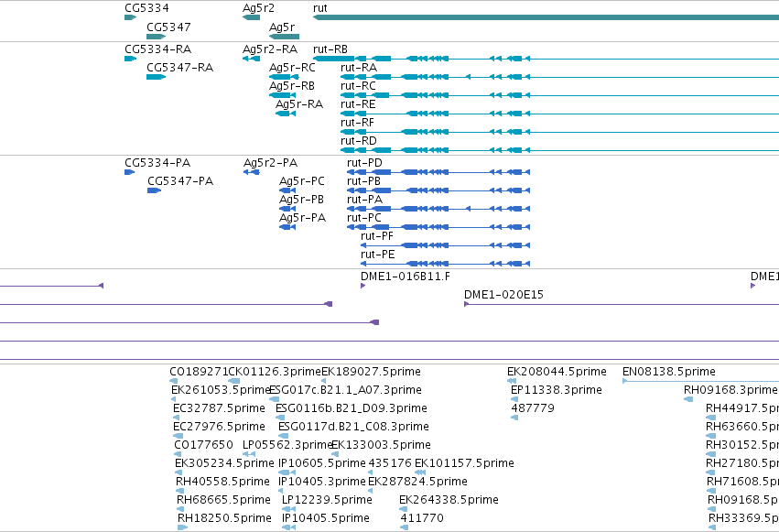The width and height of the screenshot is (779, 532).
Task: Select the rut-PF protein label
Action: 377,236
